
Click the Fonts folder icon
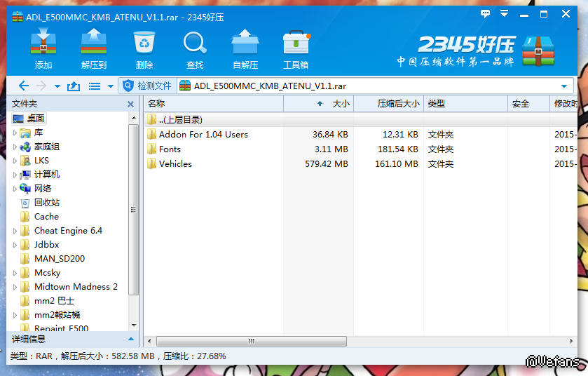(x=151, y=149)
